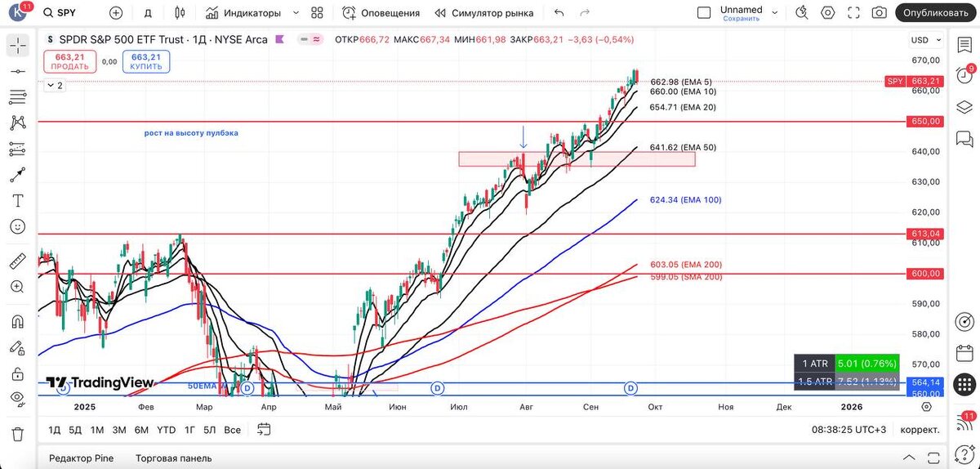Screen dimensions: 980x469
Task: Click the Сохранить save layout link
Action: (741, 18)
